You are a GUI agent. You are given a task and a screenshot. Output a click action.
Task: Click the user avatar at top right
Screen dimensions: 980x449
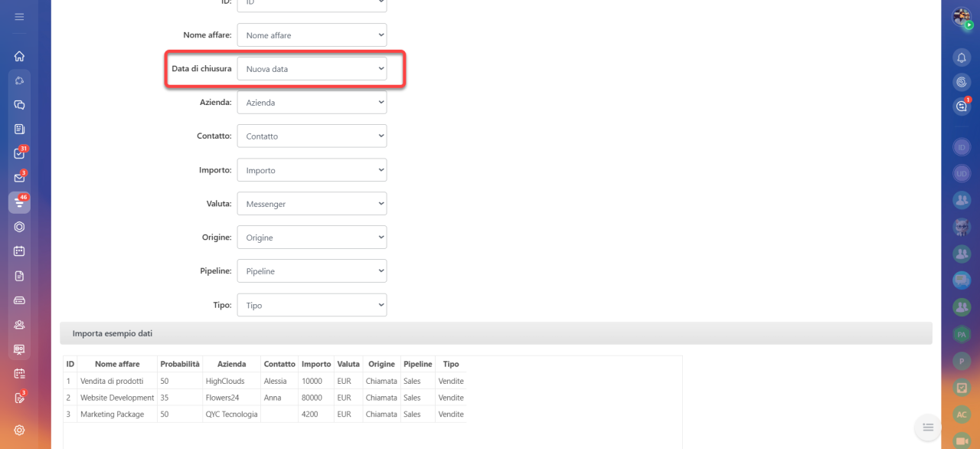pyautogui.click(x=962, y=17)
